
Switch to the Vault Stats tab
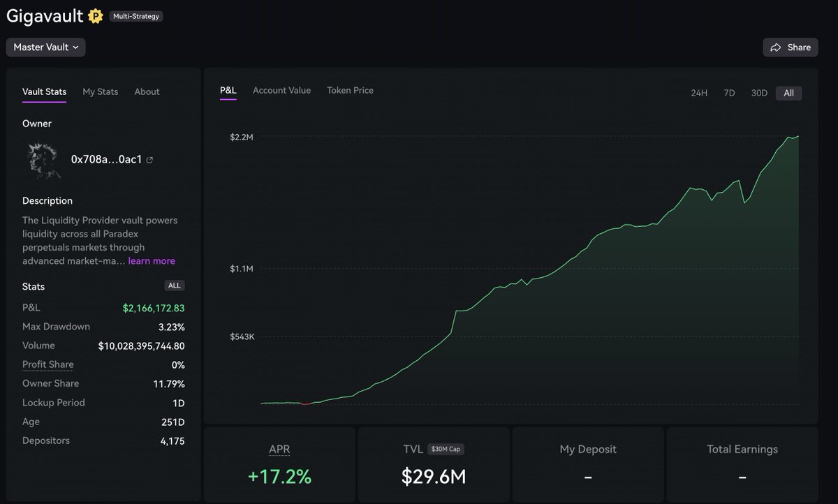pyautogui.click(x=44, y=91)
